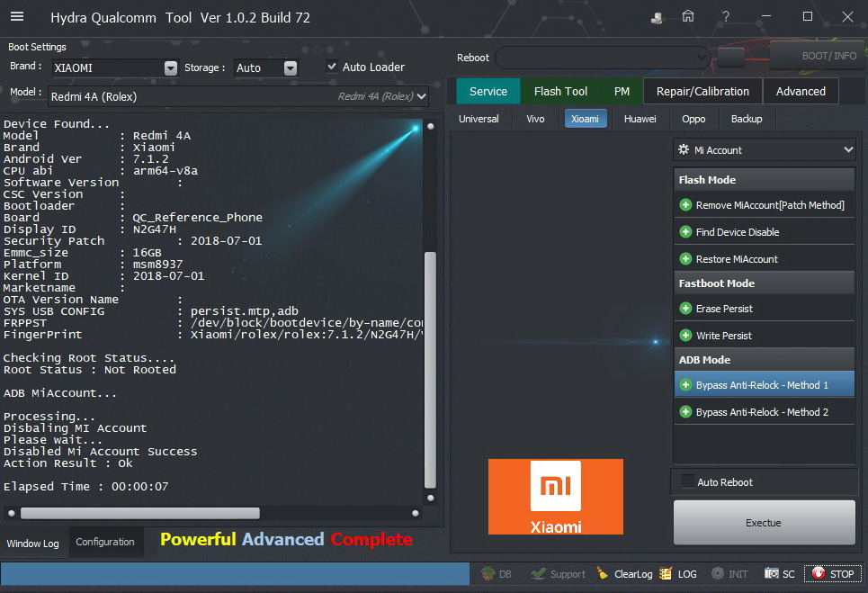Switch to the Flash Tool tab
Viewport: 868px width, 593px height.
coord(560,91)
